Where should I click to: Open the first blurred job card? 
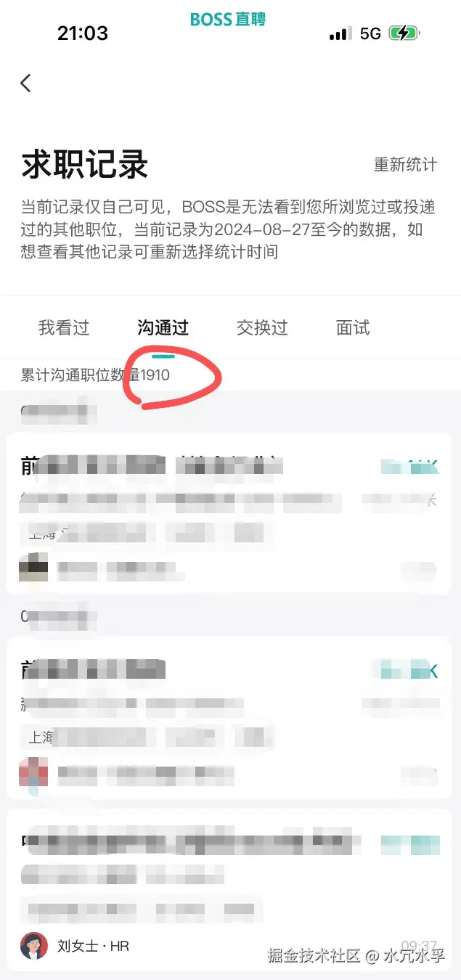229,513
